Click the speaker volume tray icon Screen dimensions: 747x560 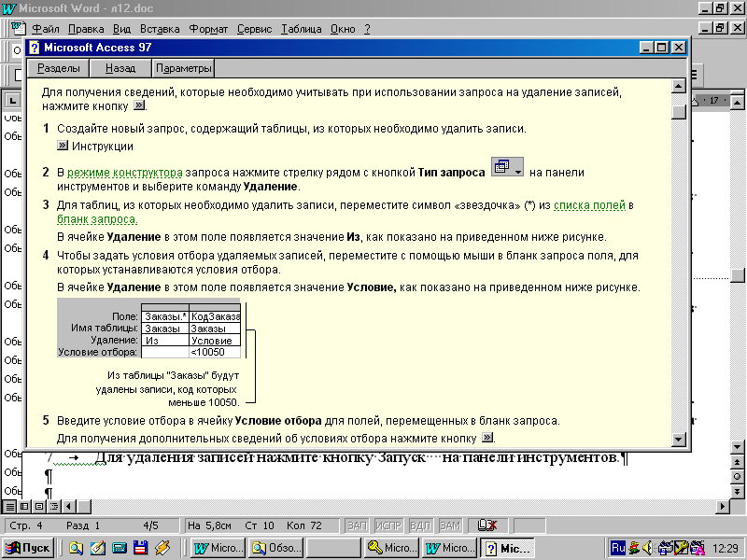(x=647, y=548)
